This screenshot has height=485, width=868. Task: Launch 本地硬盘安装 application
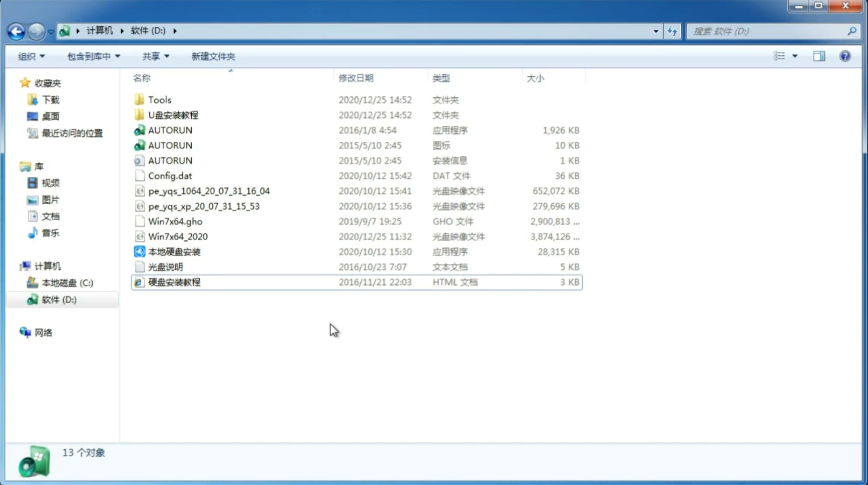pyautogui.click(x=174, y=251)
